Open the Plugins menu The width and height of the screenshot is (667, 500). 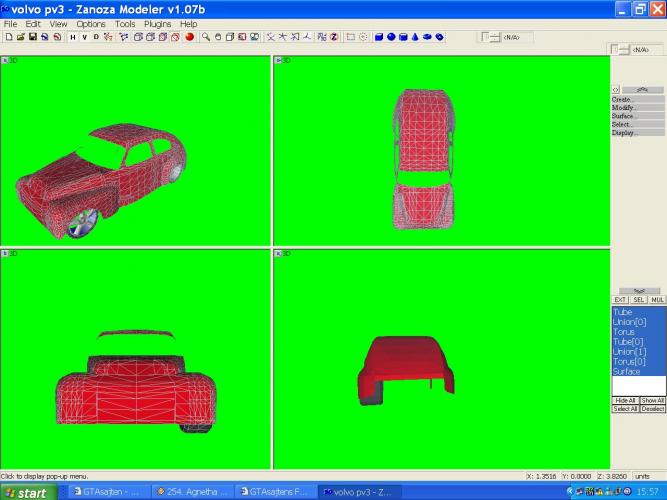click(157, 23)
